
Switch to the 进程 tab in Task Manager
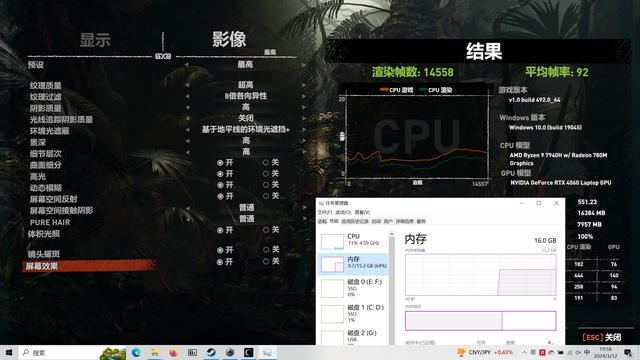pyautogui.click(x=322, y=222)
